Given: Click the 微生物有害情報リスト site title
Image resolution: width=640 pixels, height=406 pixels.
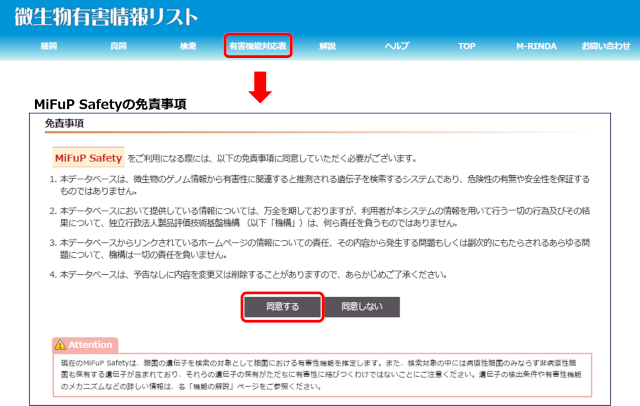Looking at the screenshot, I should (x=106, y=17).
